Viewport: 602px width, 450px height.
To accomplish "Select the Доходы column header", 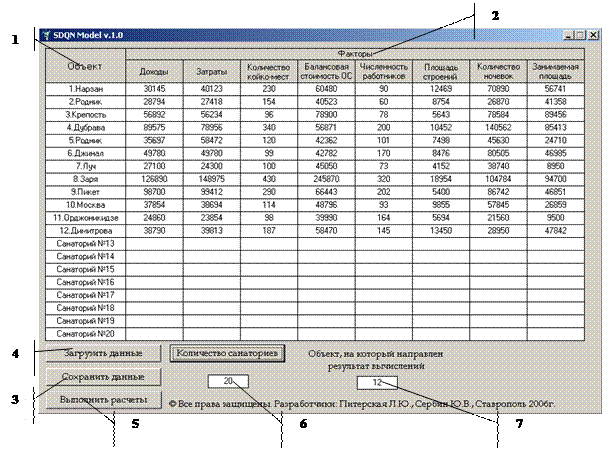I will point(154,70).
